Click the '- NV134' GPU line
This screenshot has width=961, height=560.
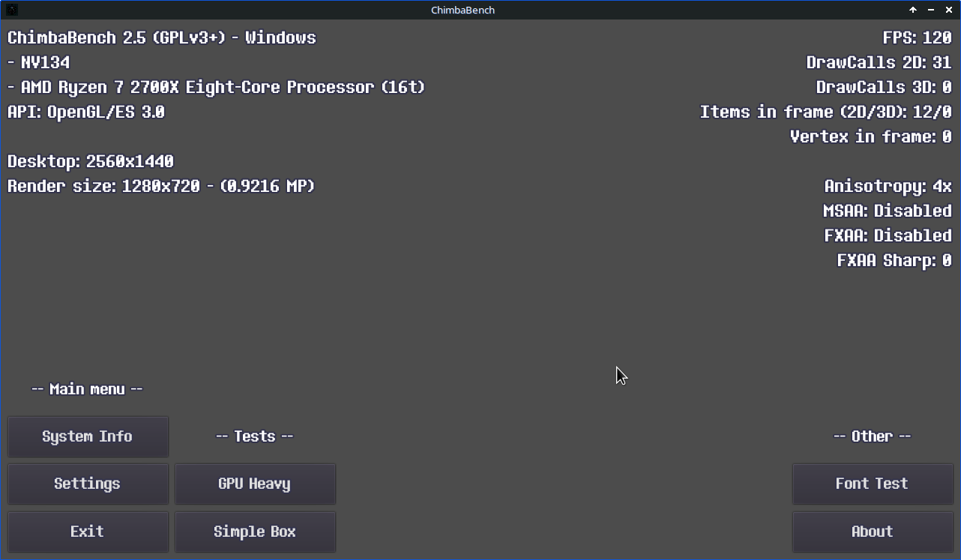click(x=38, y=62)
